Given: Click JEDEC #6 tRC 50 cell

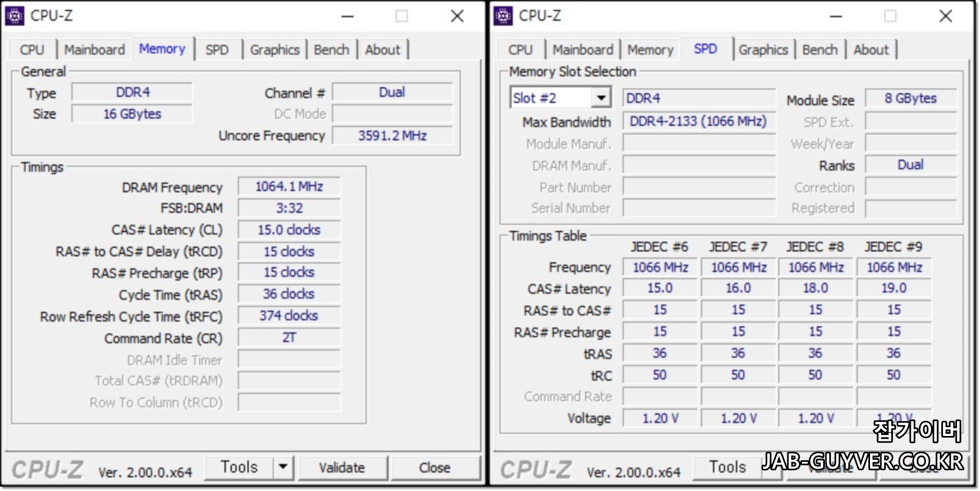Looking at the screenshot, I should [660, 375].
